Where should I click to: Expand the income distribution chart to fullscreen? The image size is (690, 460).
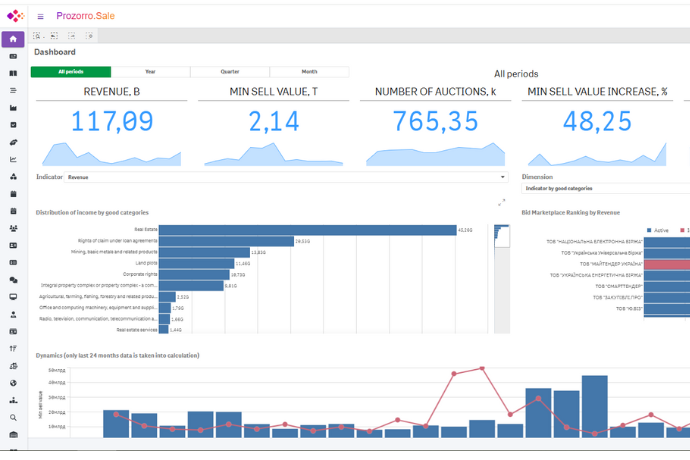[502, 202]
